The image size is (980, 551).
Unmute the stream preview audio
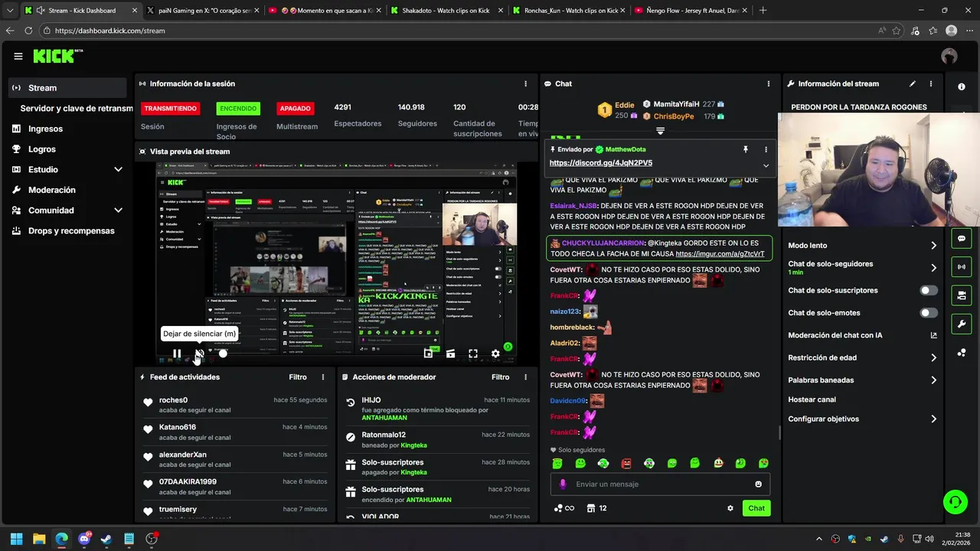point(199,354)
